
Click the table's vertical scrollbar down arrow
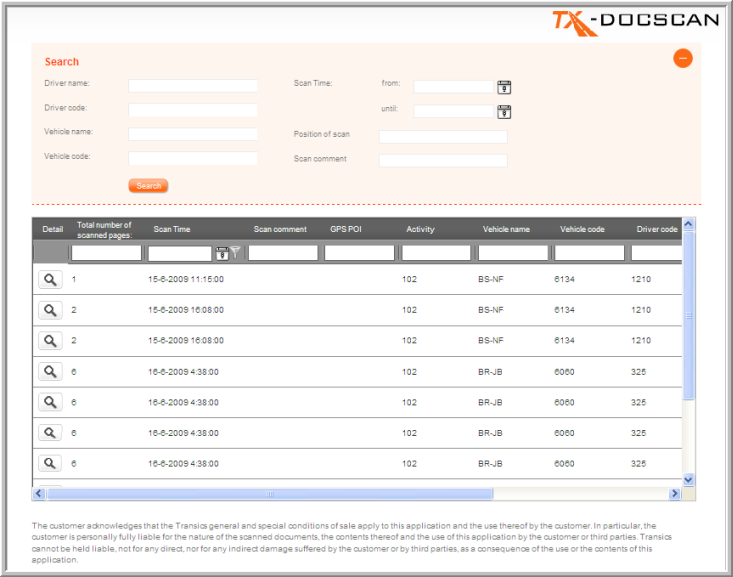pos(688,480)
